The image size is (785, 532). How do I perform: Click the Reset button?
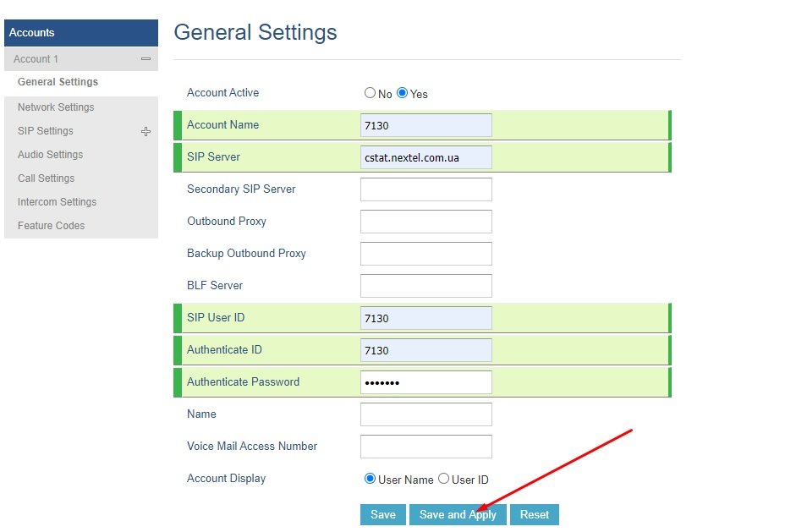[534, 514]
